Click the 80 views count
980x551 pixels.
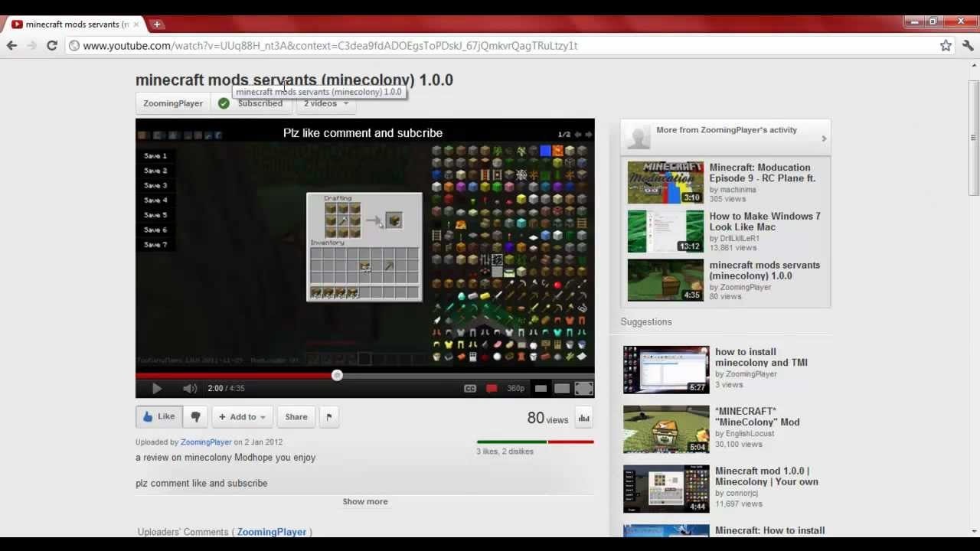(x=547, y=418)
